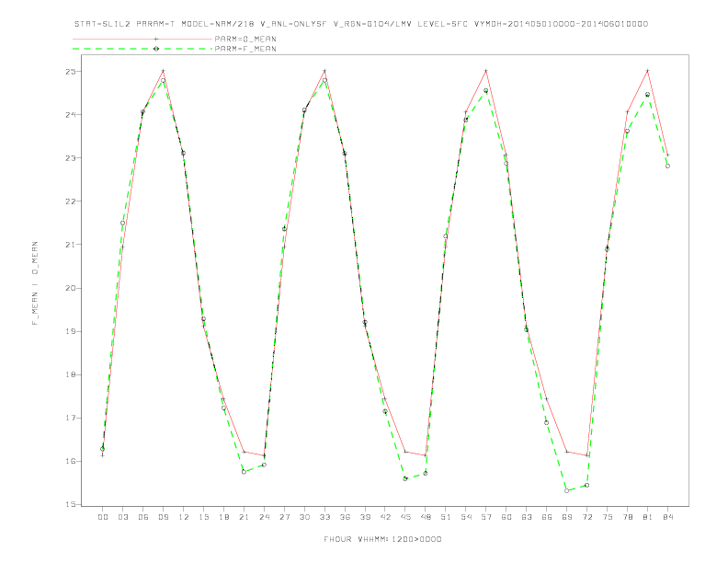The width and height of the screenshot is (728, 563).
Task: Click x-axis tick label 66
Action: coord(547,517)
